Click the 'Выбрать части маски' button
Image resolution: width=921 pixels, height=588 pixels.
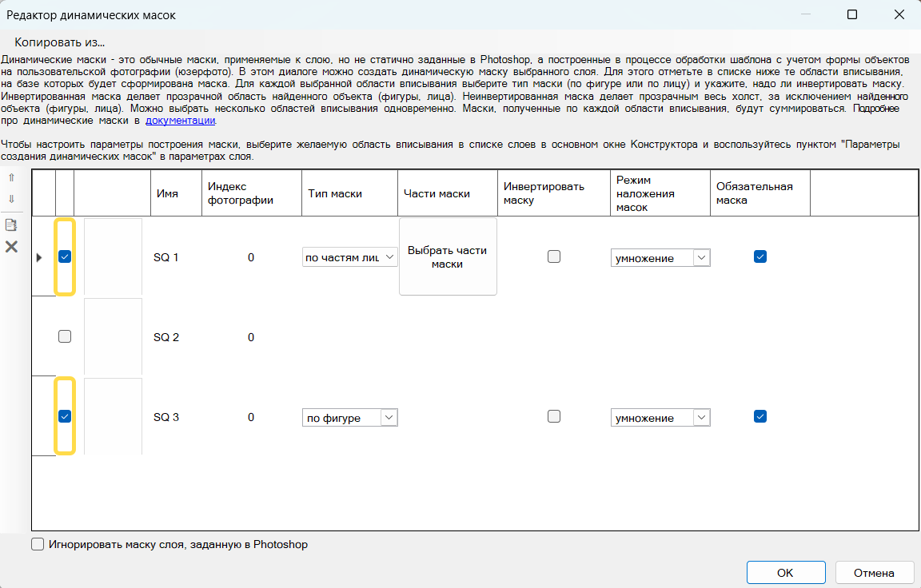[448, 256]
